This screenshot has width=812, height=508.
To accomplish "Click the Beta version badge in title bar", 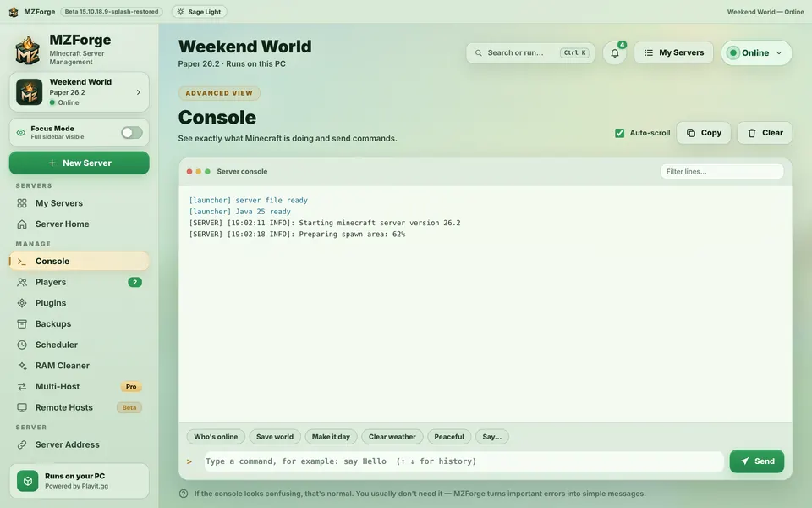I will (x=112, y=11).
